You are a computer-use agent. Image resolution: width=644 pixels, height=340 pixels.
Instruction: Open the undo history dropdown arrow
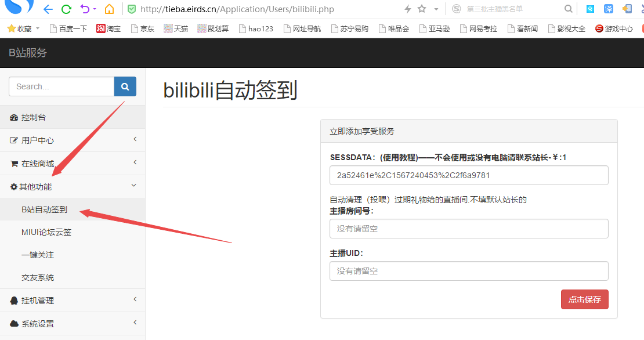click(95, 9)
